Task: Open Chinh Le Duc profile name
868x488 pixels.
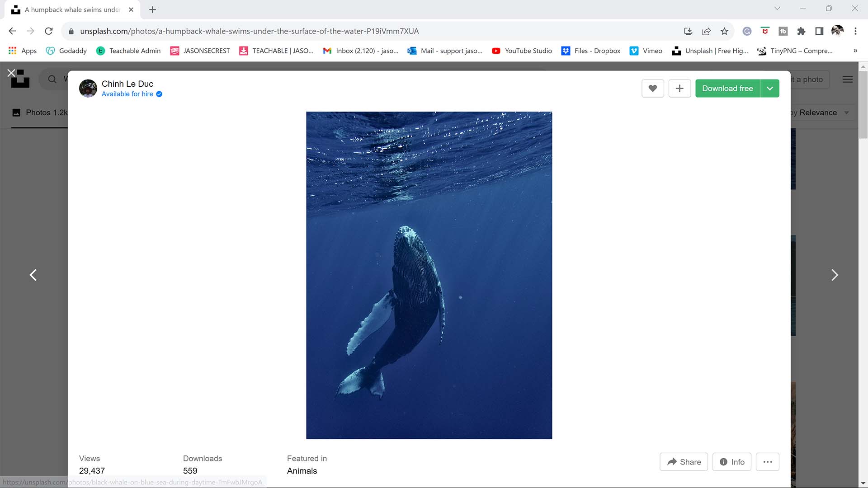Action: click(x=127, y=84)
